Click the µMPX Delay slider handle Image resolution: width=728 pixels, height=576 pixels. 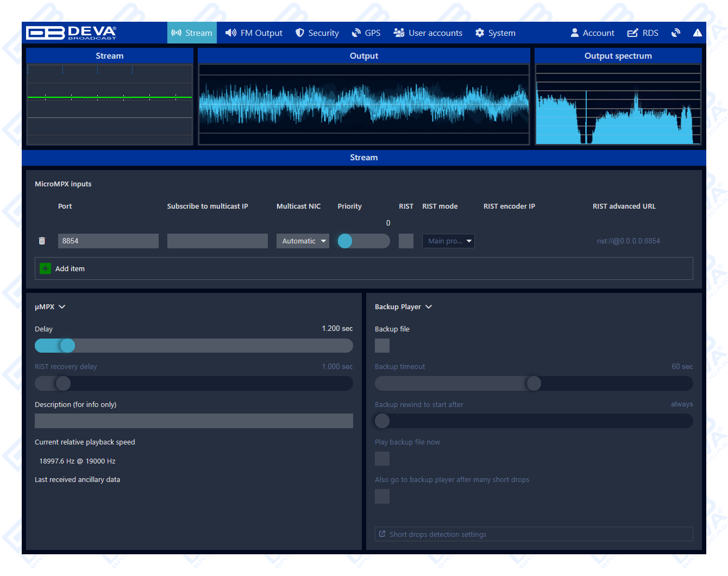pyautogui.click(x=67, y=346)
